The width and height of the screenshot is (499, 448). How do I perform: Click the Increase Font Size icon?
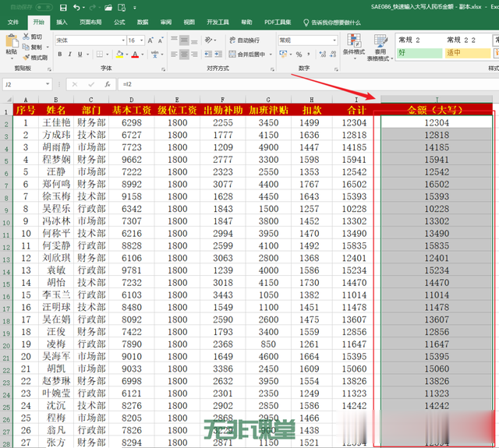(x=150, y=41)
